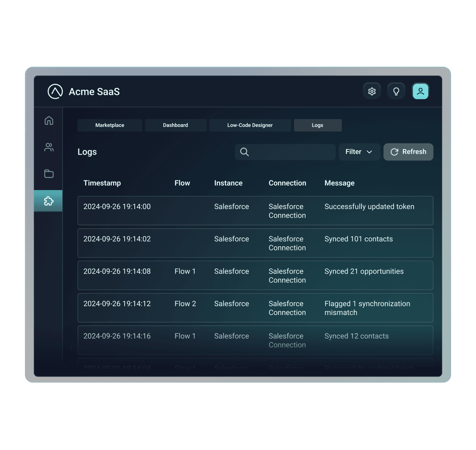Click Salesforce Connection in 19:14:00 row
Image resolution: width=476 pixels, height=450 pixels.
(287, 211)
